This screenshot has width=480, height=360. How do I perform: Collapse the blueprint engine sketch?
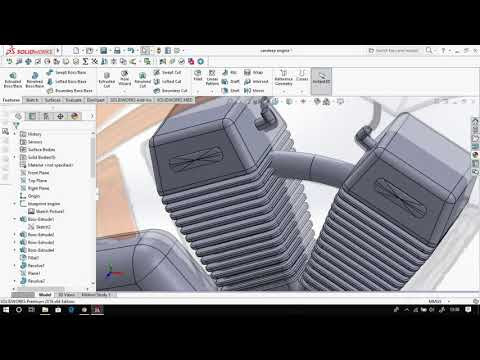tap(15, 204)
